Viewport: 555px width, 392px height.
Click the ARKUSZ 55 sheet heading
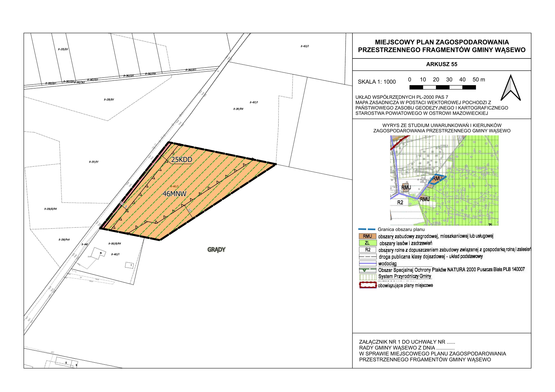pyautogui.click(x=442, y=64)
